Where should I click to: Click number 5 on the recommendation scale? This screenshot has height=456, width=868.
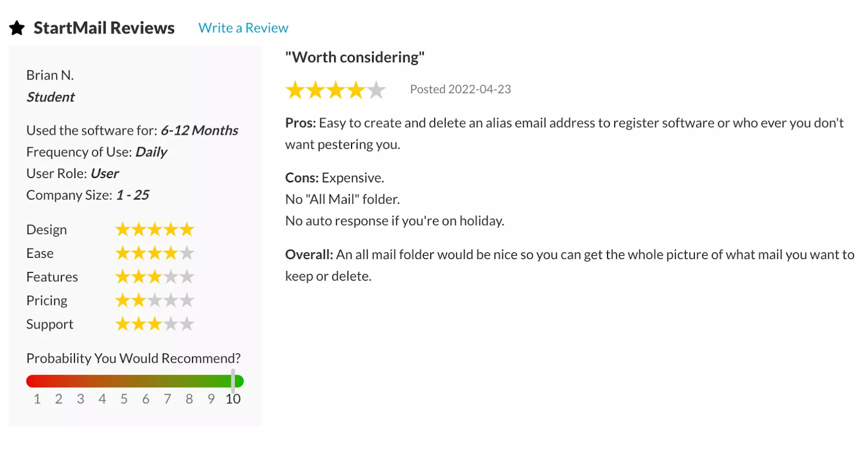coord(124,399)
